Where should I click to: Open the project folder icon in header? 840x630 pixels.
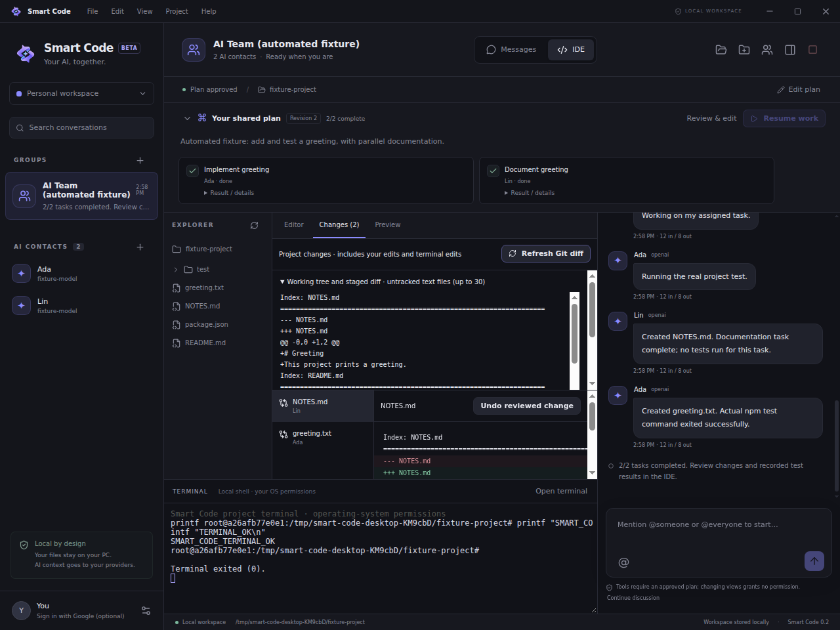(x=721, y=50)
